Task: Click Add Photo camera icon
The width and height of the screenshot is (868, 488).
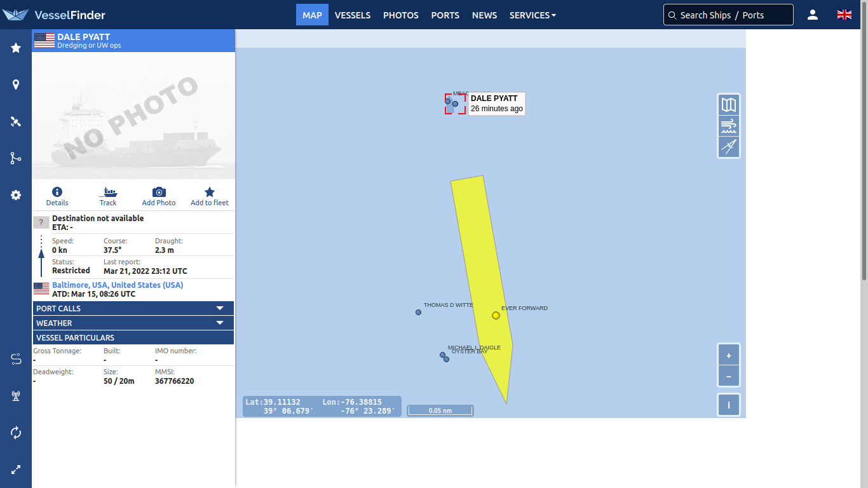Action: [x=159, y=196]
